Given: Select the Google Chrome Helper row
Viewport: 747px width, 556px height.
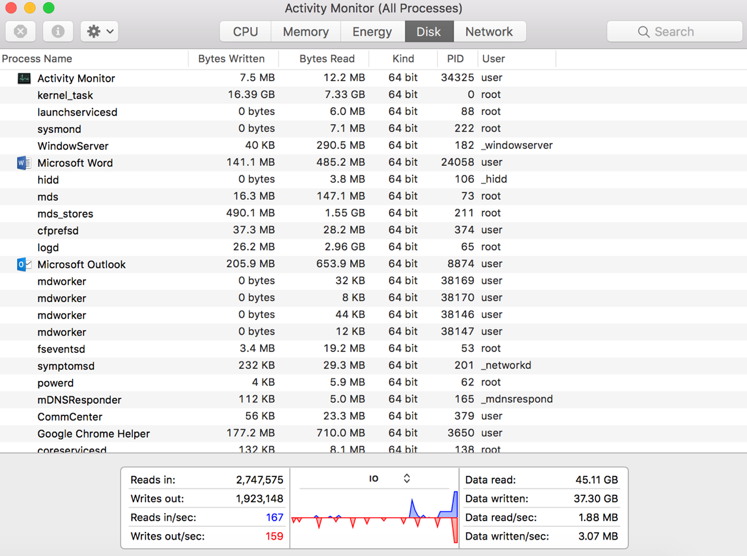Looking at the screenshot, I should (93, 434).
